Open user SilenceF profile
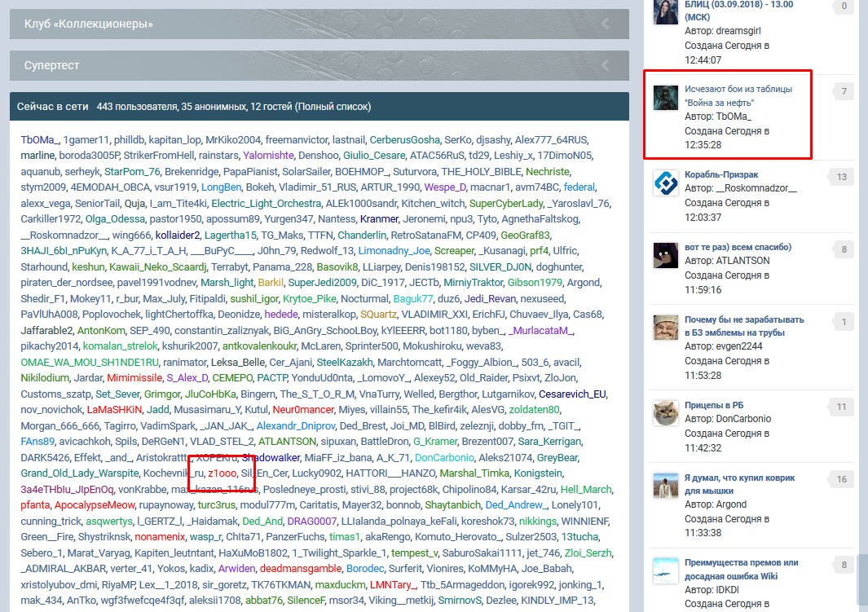The height and width of the screenshot is (612, 868). (x=306, y=601)
